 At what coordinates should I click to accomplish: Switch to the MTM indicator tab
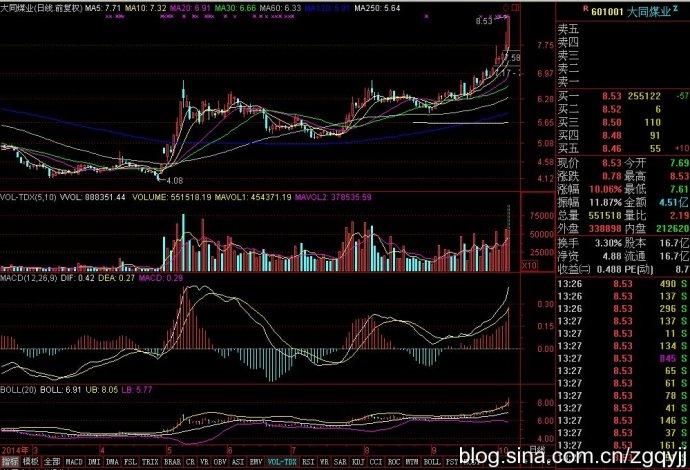pyautogui.click(x=412, y=462)
